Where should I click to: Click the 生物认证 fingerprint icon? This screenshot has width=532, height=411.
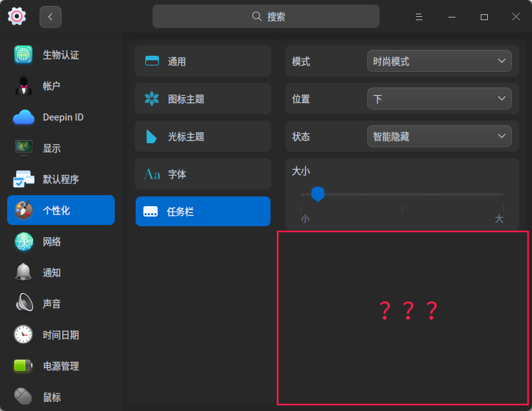(23, 54)
